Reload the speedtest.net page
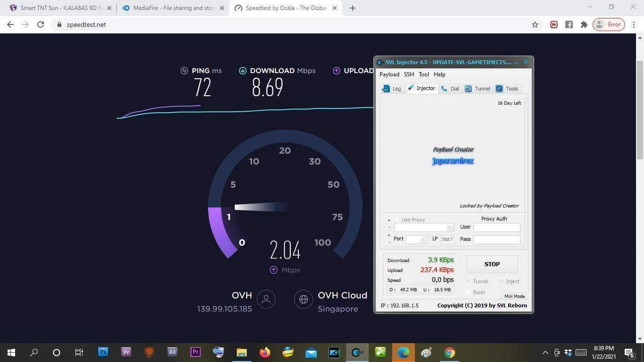This screenshot has width=644, height=362. pos(41,25)
